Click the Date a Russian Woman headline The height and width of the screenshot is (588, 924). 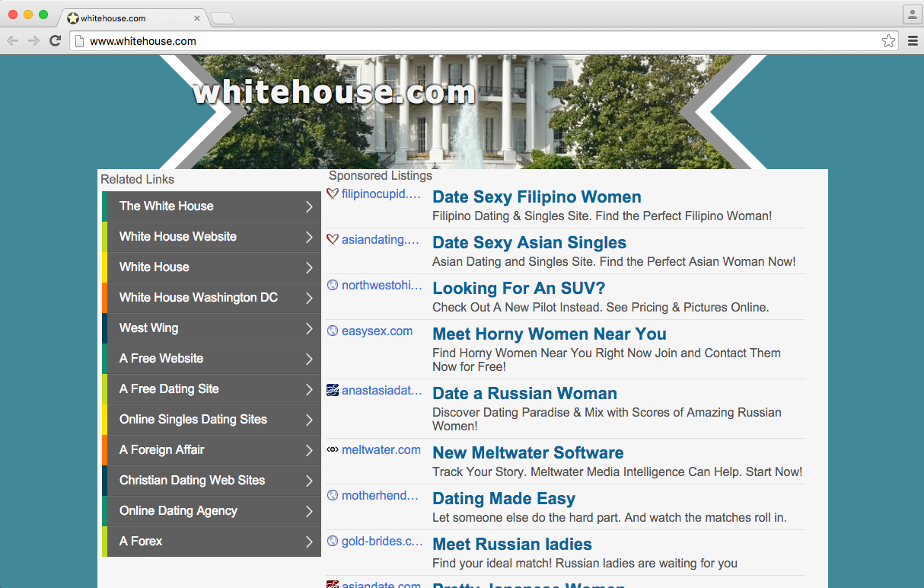(x=525, y=394)
